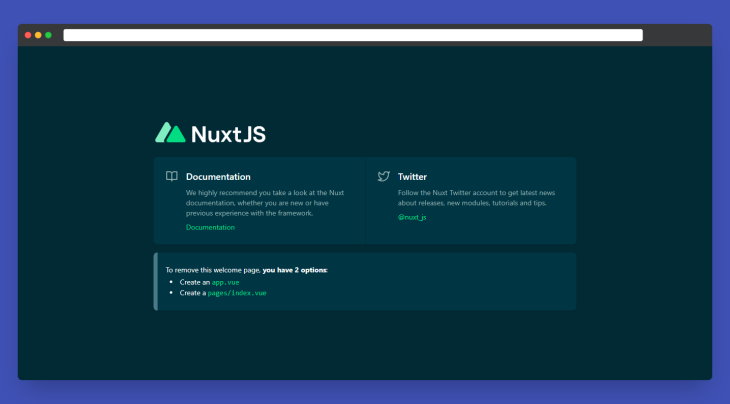The image size is (730, 404).
Task: Open the @nuxt_js Twitter link
Action: point(412,217)
